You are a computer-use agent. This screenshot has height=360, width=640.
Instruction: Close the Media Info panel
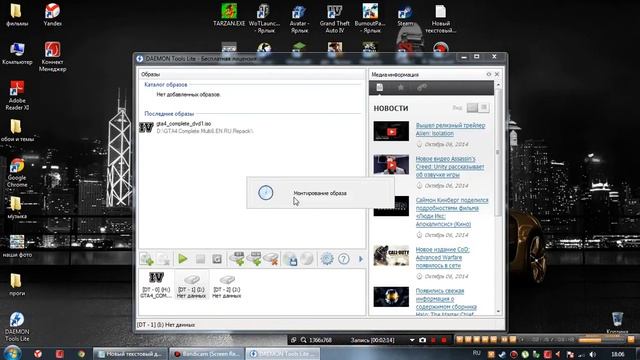click(x=497, y=74)
